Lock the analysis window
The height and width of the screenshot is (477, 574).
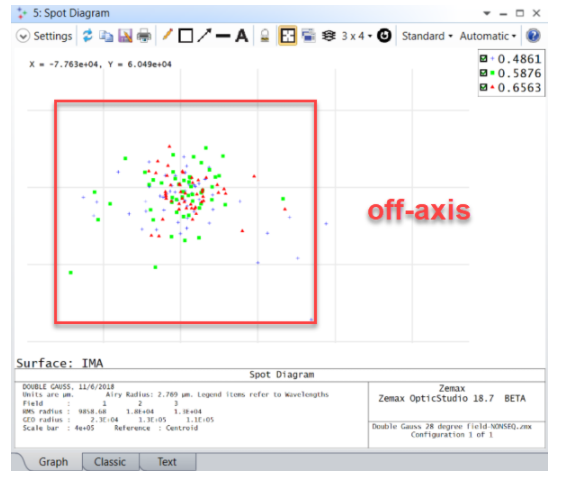click(264, 36)
